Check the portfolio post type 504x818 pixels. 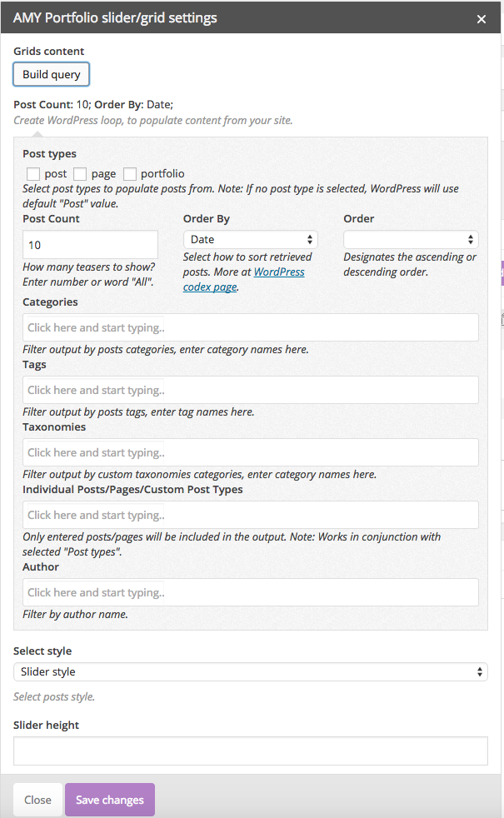130,174
